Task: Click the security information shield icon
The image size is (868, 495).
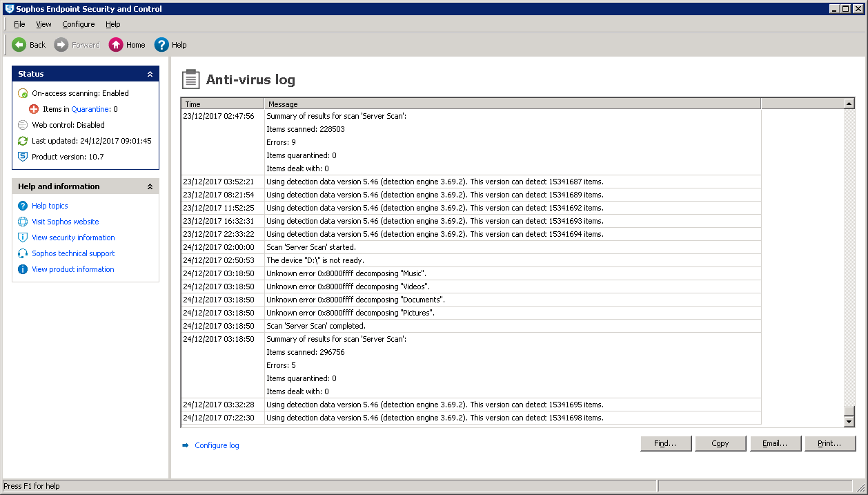Action: [x=23, y=237]
